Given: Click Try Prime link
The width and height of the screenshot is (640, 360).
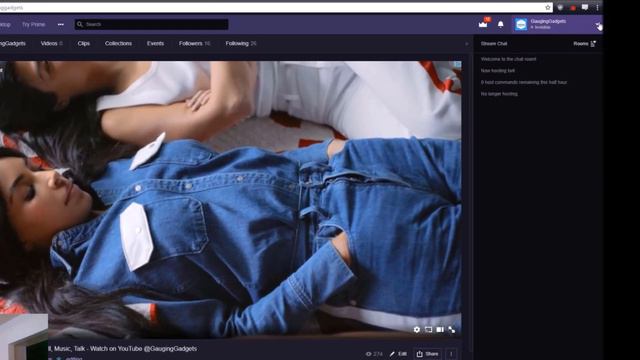Looking at the screenshot, I should tap(33, 24).
